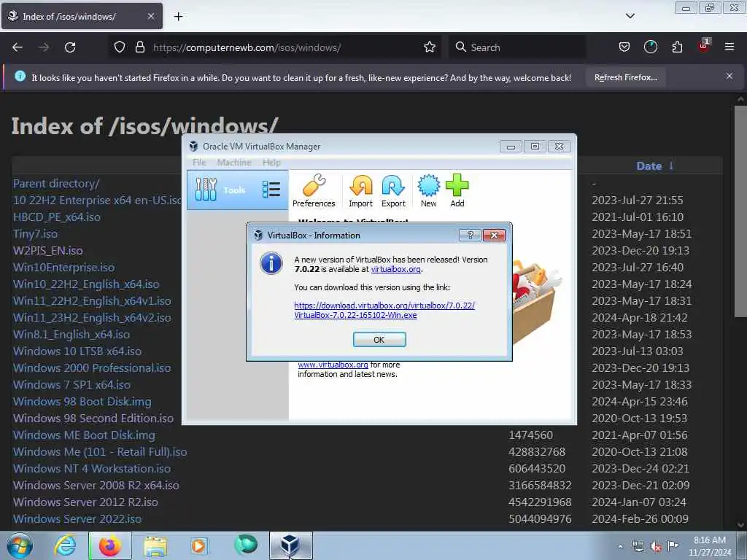This screenshot has width=747, height=560.
Task: Open Win10_22H2_English_x64.iso link
Action: (86, 284)
